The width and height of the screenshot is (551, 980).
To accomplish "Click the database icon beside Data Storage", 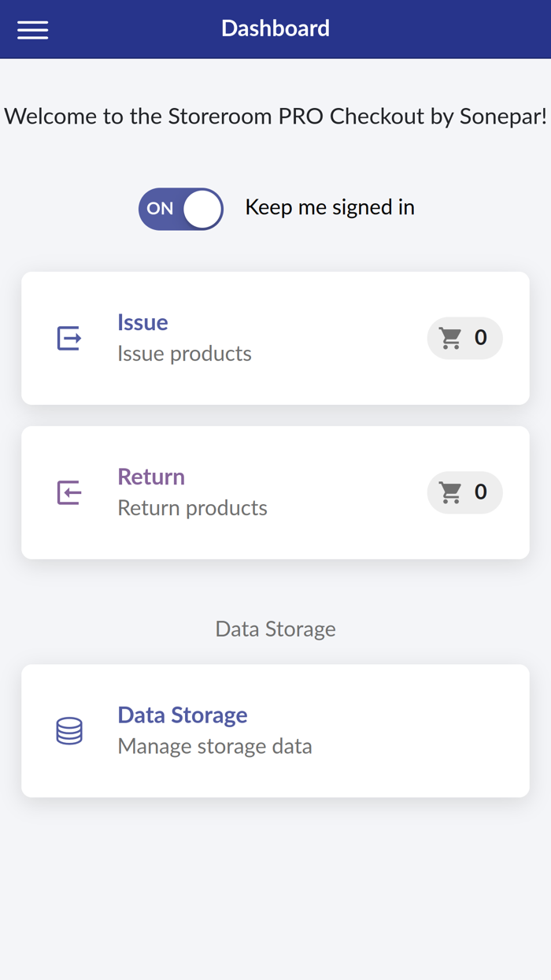I will coord(68,730).
